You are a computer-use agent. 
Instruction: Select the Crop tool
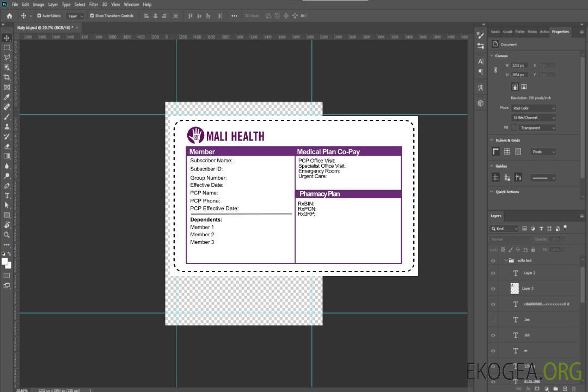pos(7,77)
